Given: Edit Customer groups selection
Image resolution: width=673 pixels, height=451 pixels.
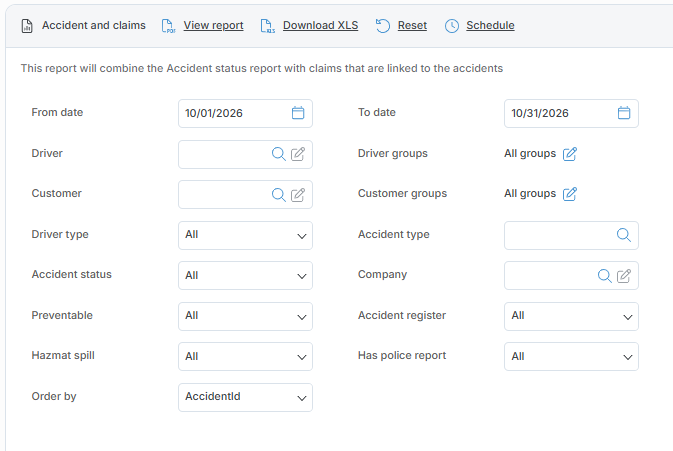Looking at the screenshot, I should pos(570,194).
